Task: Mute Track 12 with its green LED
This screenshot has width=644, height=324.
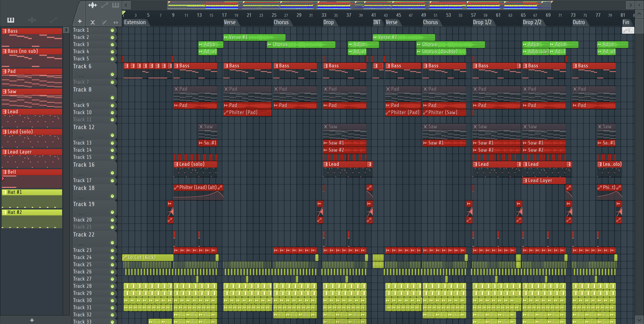Action: coord(112,135)
